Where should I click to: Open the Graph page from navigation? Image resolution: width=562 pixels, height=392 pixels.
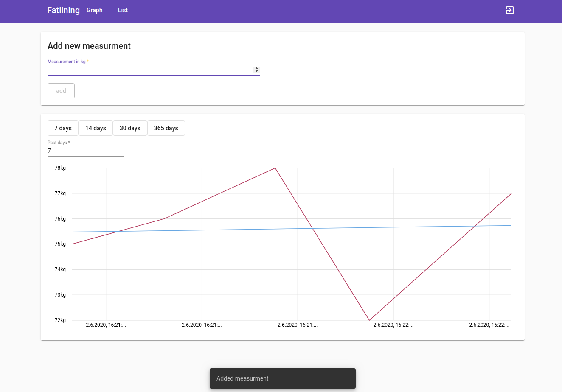pyautogui.click(x=94, y=10)
